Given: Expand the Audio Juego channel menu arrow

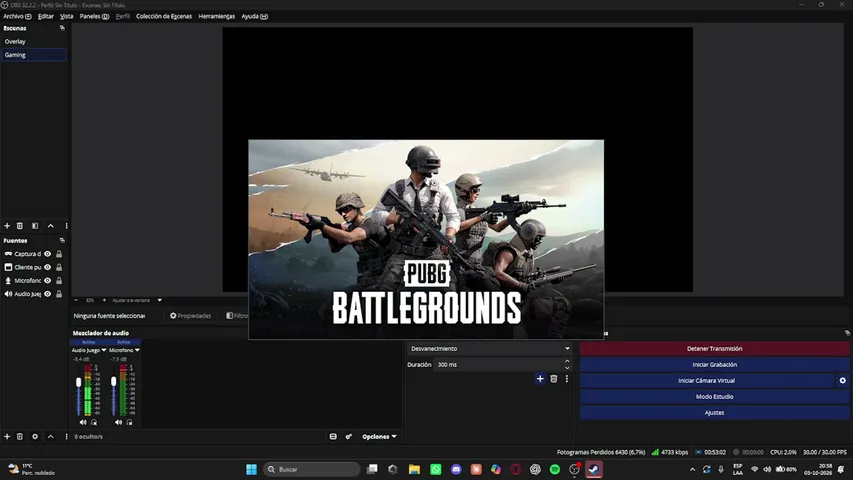Looking at the screenshot, I should point(104,350).
